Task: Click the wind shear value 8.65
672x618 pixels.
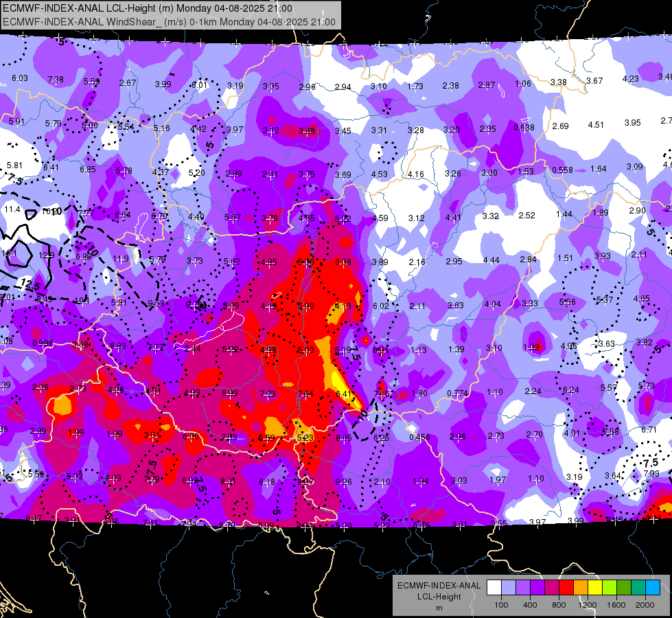Action: pos(344,438)
